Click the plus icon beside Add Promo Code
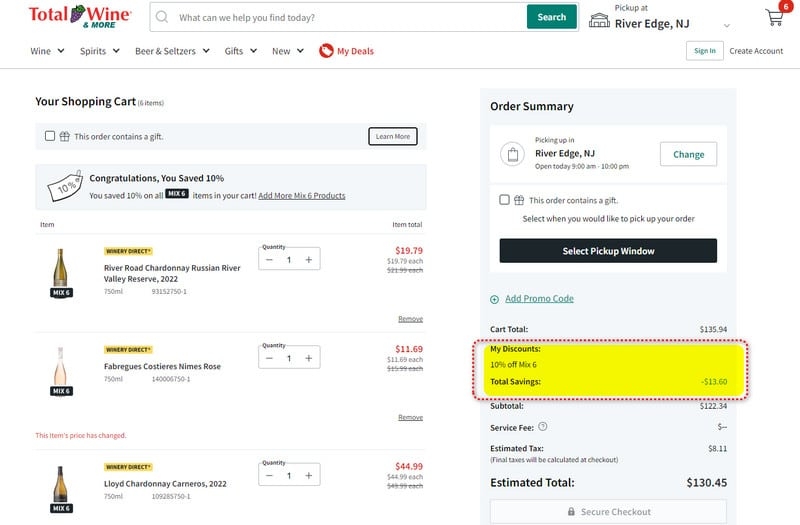 pyautogui.click(x=495, y=299)
